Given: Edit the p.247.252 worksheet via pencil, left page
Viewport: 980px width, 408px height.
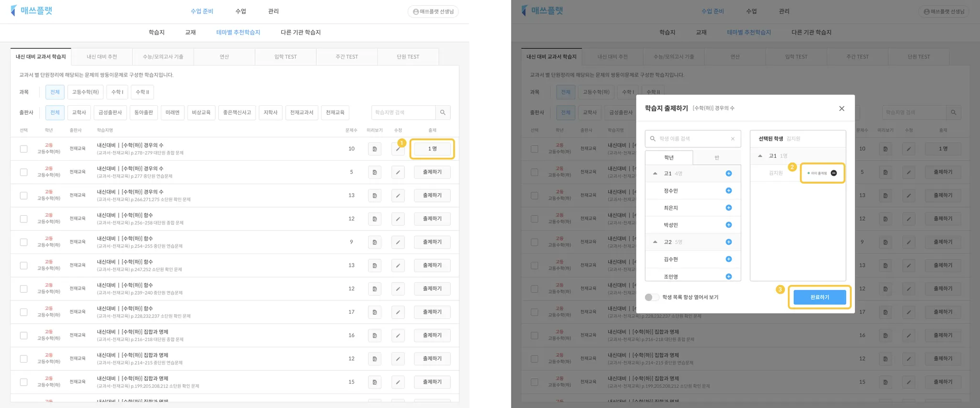Looking at the screenshot, I should tap(398, 265).
